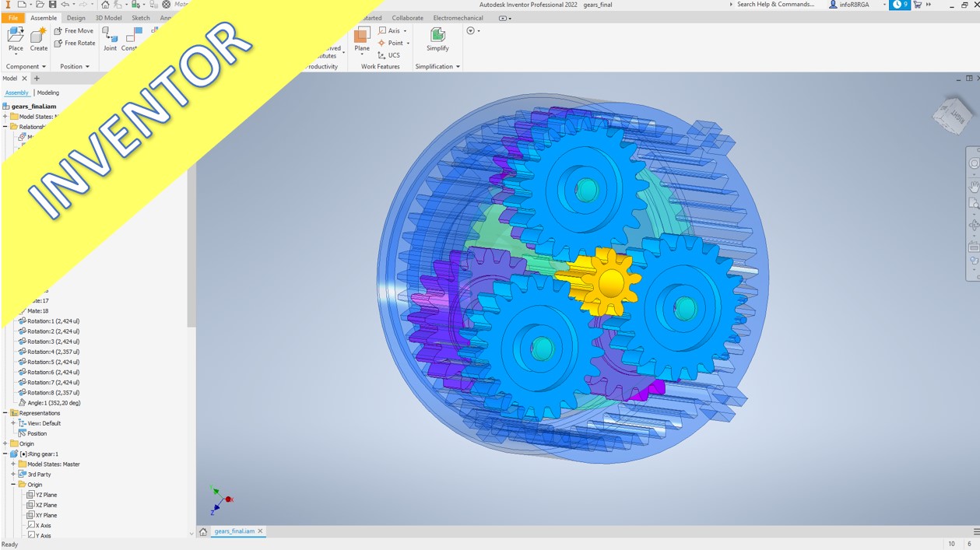Close the Model browser tab

24,79
